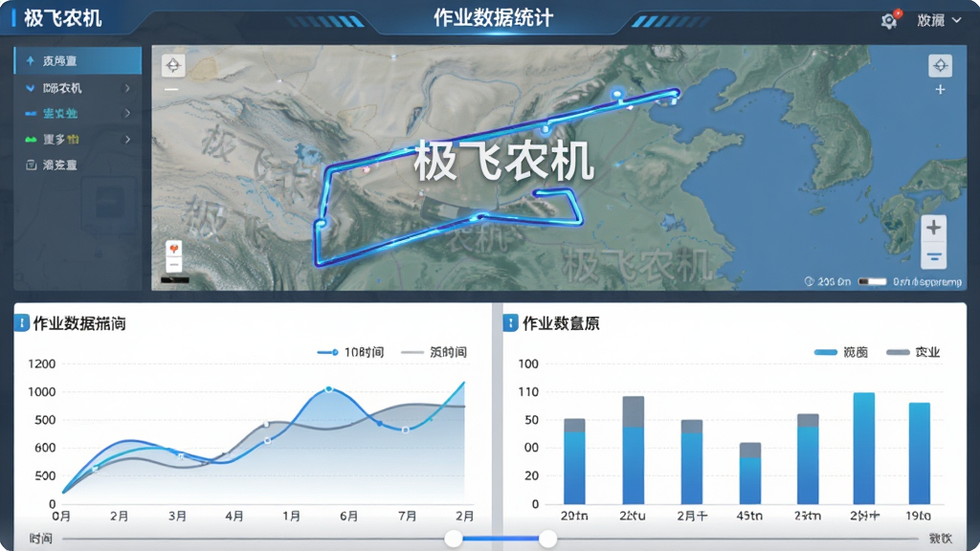
Task: Click the map scale bar indicator
Action: (x=872, y=282)
